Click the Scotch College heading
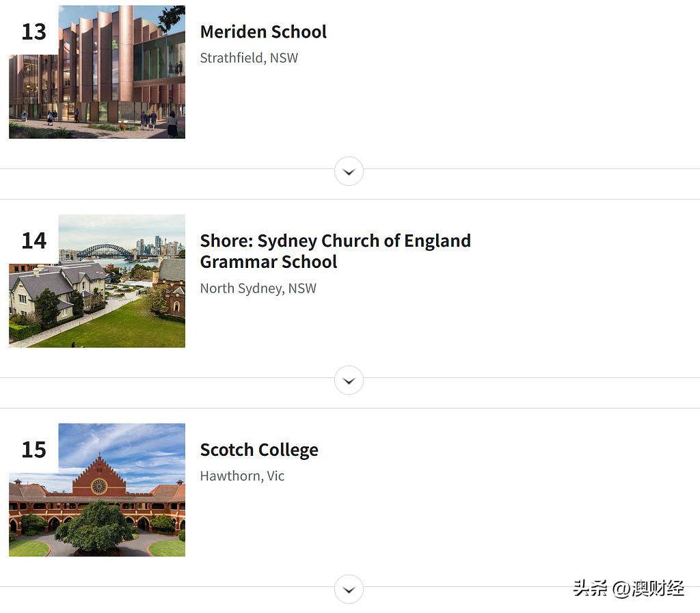The image size is (700, 613). point(259,450)
